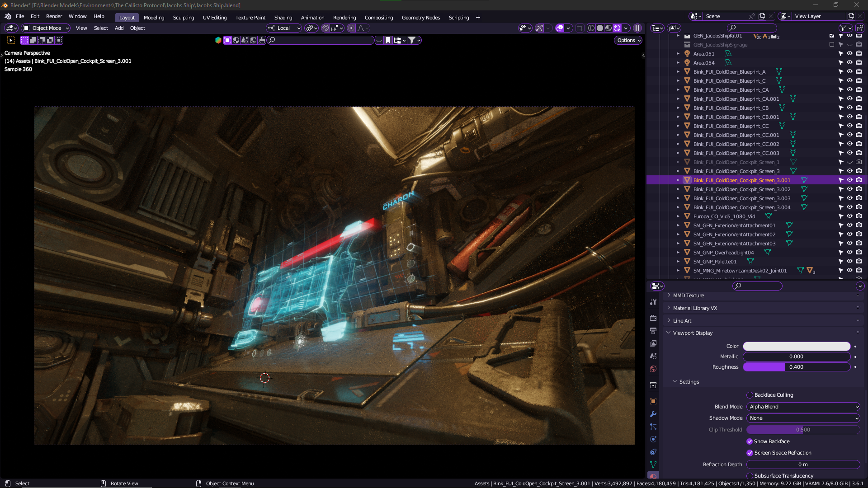
Task: Switch viewport to solid shading
Action: pyautogui.click(x=600, y=28)
